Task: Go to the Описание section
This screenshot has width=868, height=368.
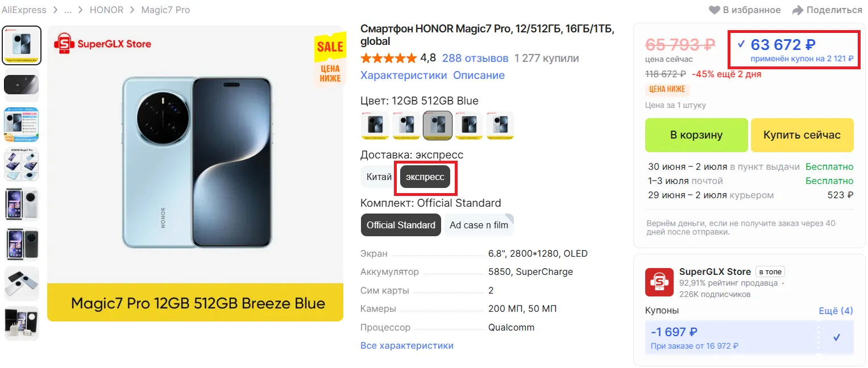Action: coord(479,75)
